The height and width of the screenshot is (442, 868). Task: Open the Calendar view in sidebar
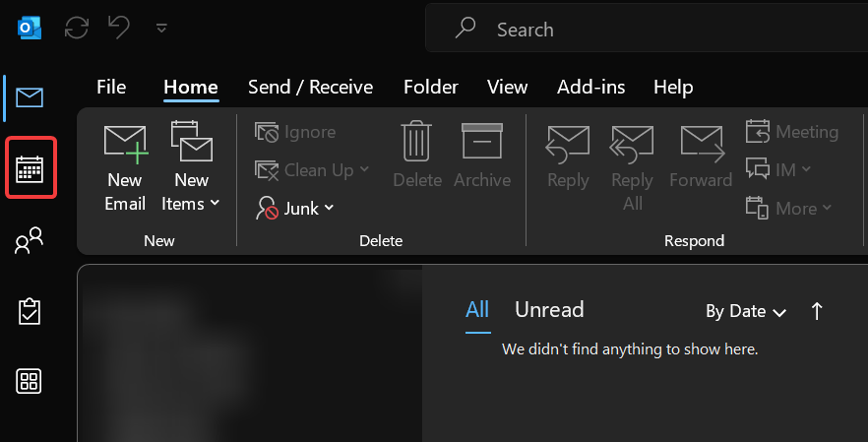30,168
